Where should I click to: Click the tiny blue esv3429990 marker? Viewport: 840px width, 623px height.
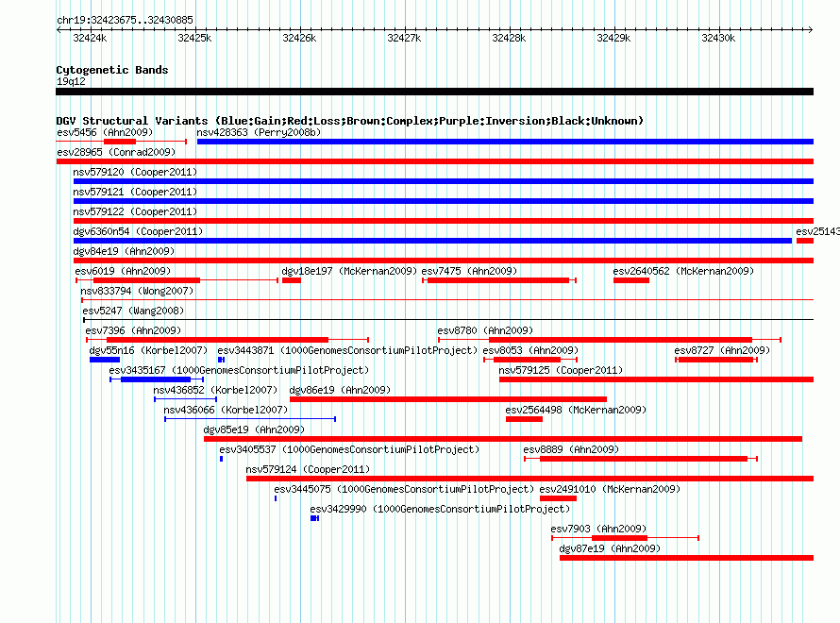314,518
